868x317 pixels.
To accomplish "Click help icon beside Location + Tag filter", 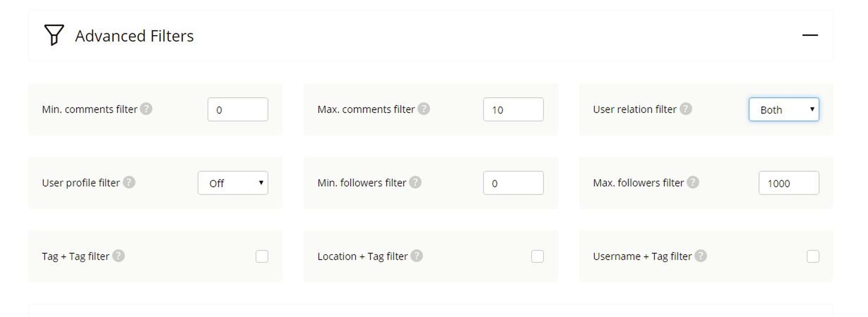I will [417, 256].
